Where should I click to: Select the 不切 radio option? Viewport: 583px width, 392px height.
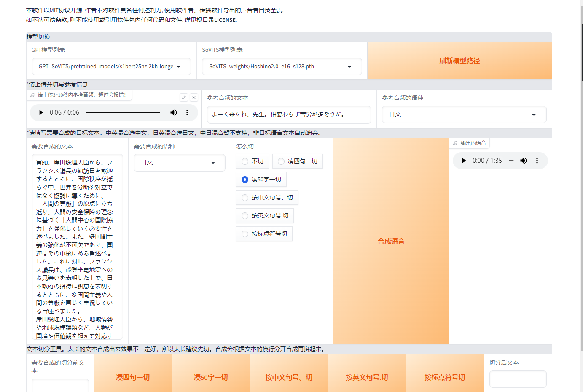point(245,161)
